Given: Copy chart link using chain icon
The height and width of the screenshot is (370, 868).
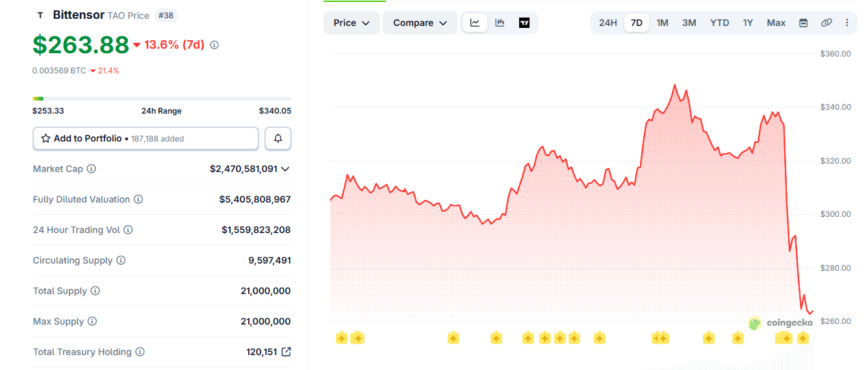Looking at the screenshot, I should [x=826, y=23].
